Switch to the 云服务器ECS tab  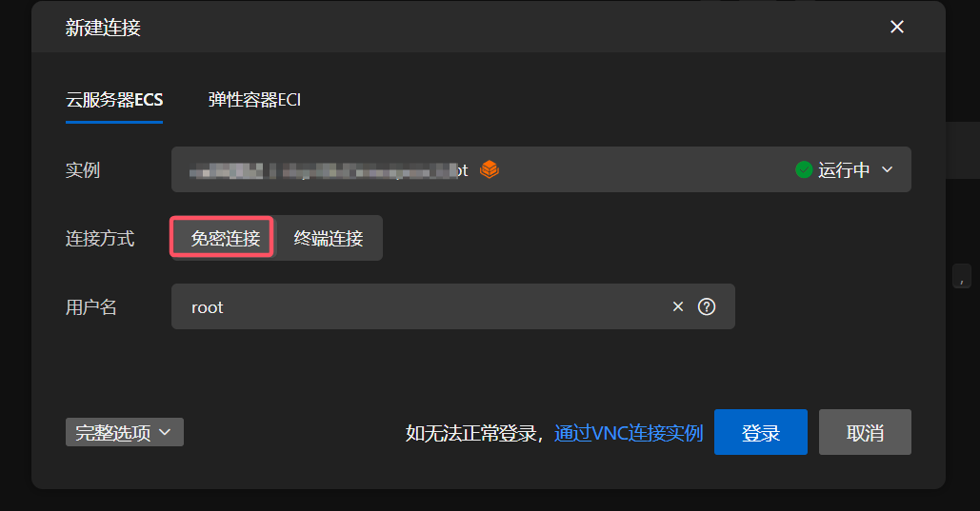pos(114,100)
